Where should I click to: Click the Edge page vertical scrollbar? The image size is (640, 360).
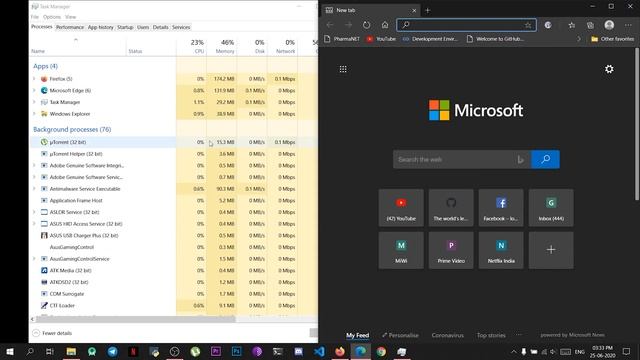[x=637, y=124]
